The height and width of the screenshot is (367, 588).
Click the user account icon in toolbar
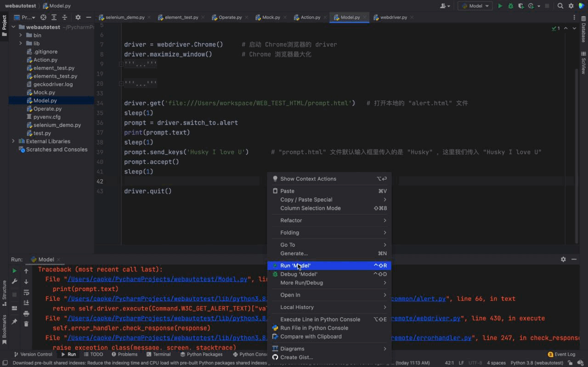(x=445, y=6)
